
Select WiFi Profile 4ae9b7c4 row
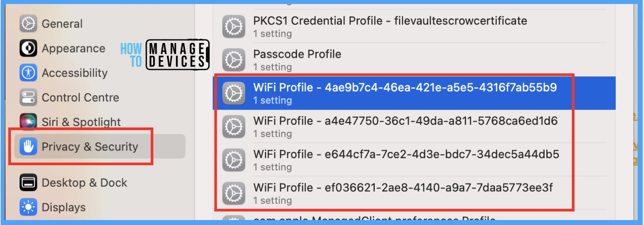click(x=414, y=93)
